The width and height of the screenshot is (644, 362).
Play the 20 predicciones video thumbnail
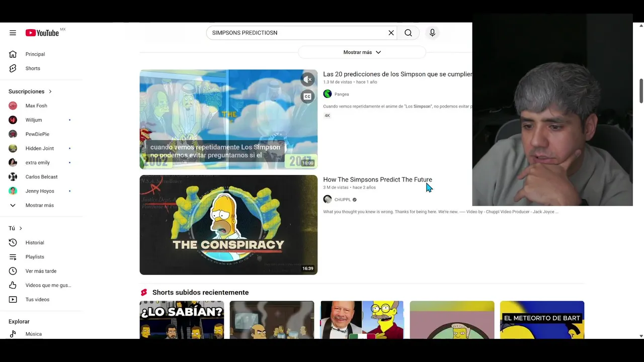[x=228, y=119]
